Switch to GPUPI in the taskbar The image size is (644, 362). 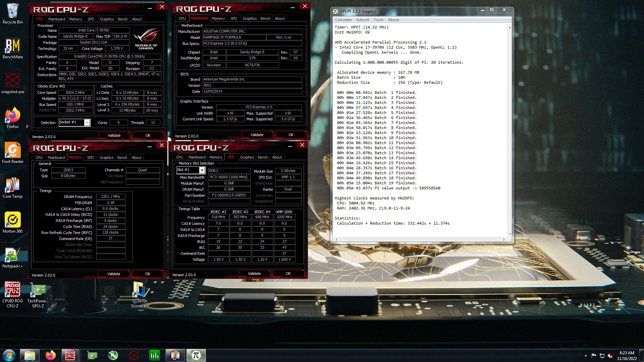(x=196, y=355)
